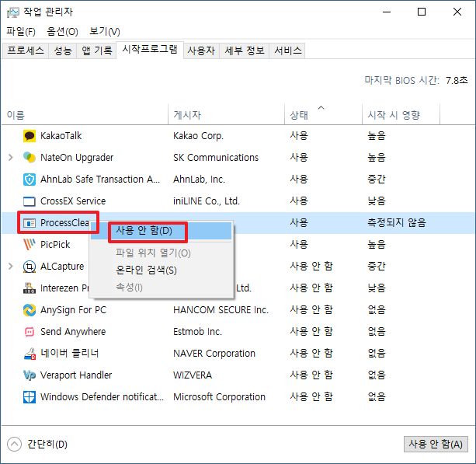The image size is (476, 464).
Task: Click PicPick's 사용 status cell
Action: click(299, 245)
